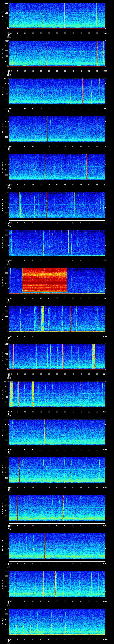Click the red spike near 22 seconds in 13:12:00 panel

pyautogui.click(x=44, y=432)
